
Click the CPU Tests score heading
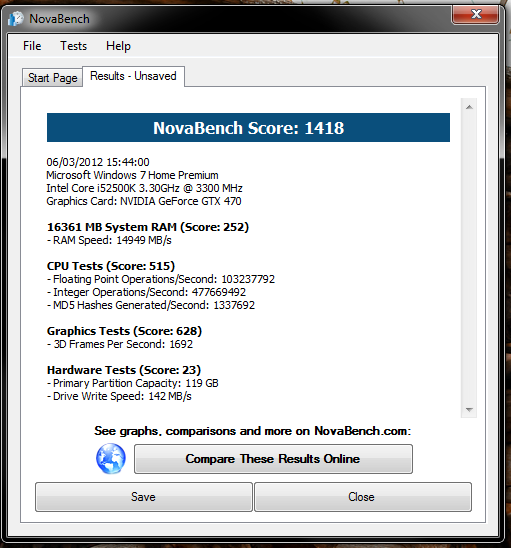111,266
